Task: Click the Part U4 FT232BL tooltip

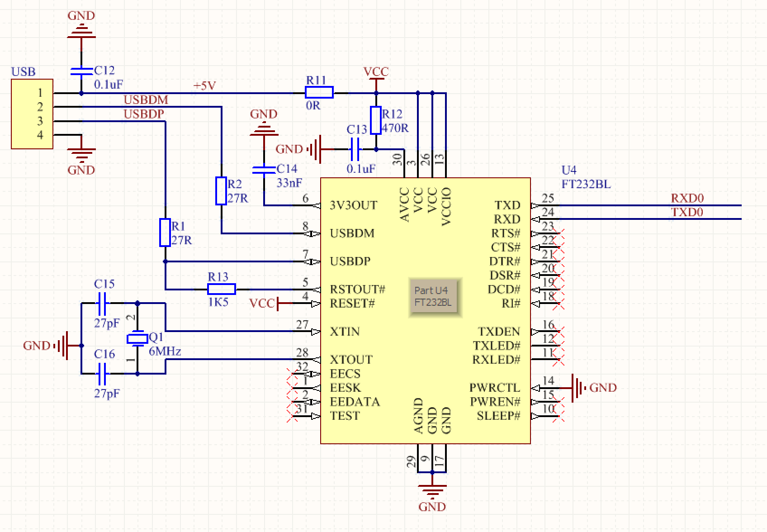Action: (435, 297)
